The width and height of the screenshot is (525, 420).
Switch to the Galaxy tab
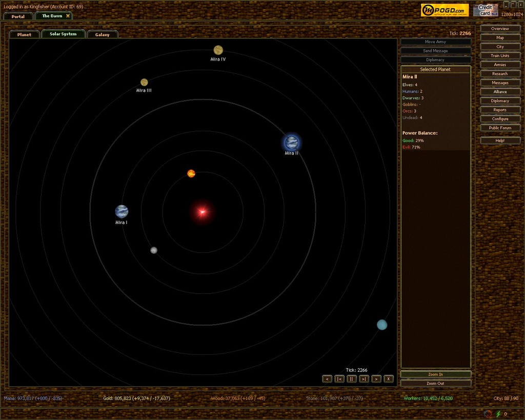click(x=102, y=34)
